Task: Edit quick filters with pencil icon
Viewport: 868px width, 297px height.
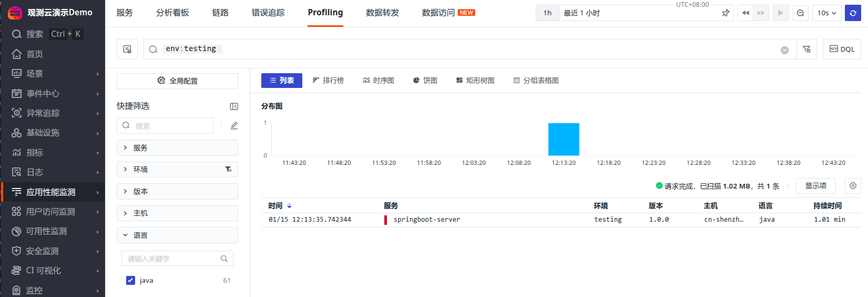Action: click(234, 126)
